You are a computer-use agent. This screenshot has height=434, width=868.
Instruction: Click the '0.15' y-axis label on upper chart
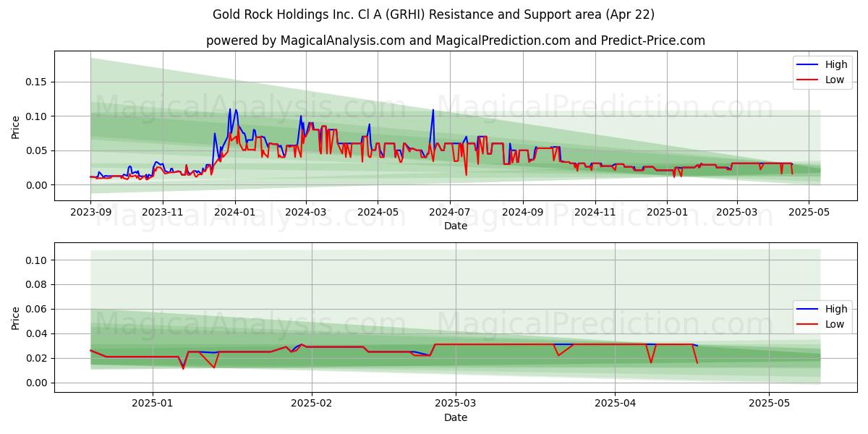[x=36, y=82]
